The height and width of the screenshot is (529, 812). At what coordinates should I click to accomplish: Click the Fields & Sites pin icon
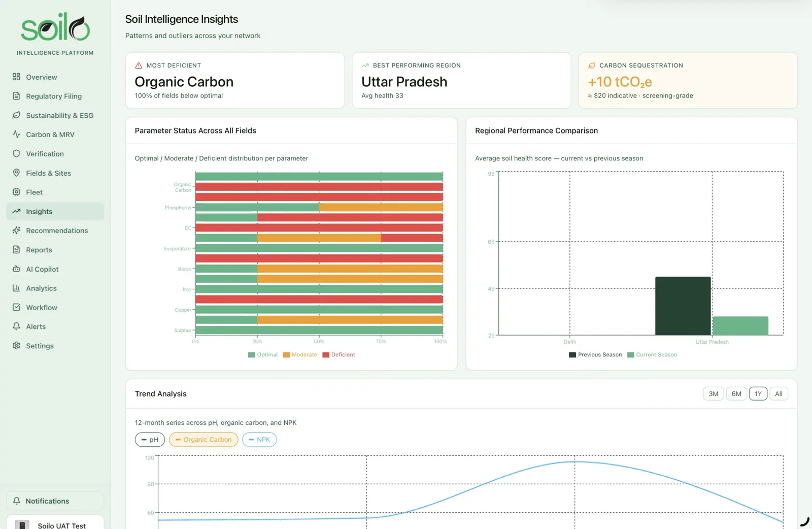coord(16,173)
